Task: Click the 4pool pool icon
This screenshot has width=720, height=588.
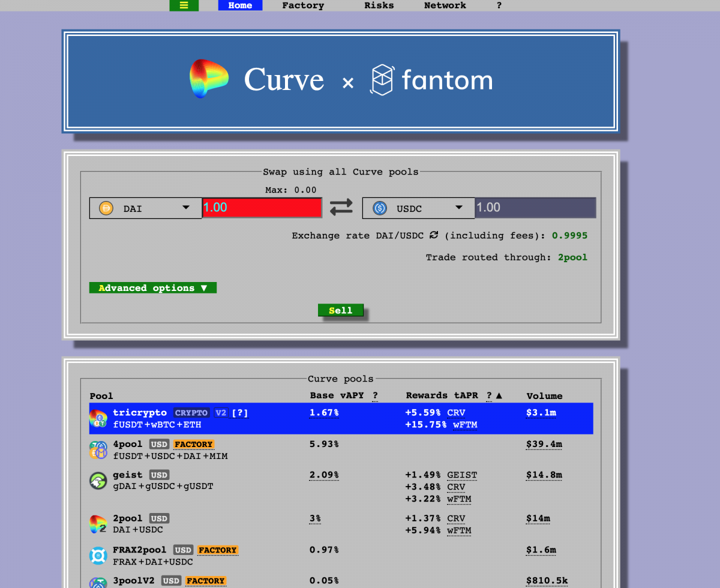Action: pyautogui.click(x=98, y=450)
